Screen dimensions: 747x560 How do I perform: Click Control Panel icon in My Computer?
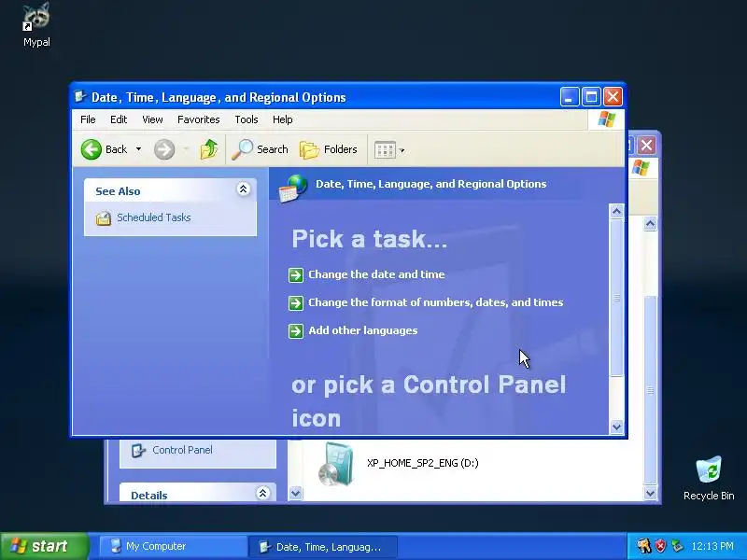click(x=138, y=451)
